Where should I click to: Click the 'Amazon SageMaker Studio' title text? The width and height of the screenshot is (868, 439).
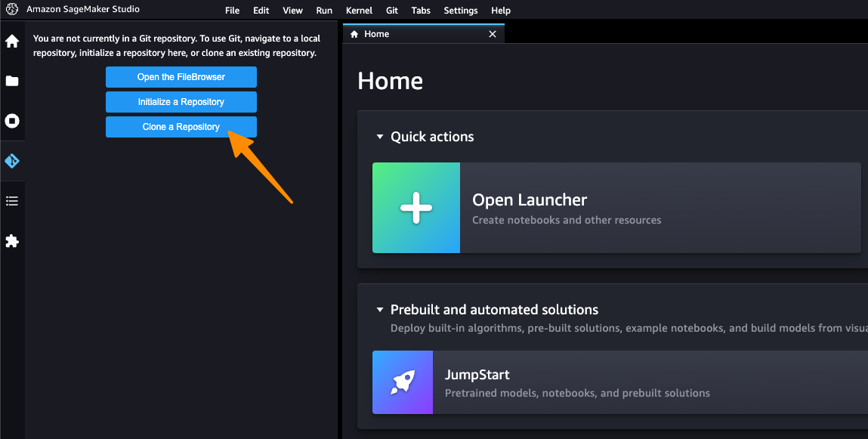(83, 9)
